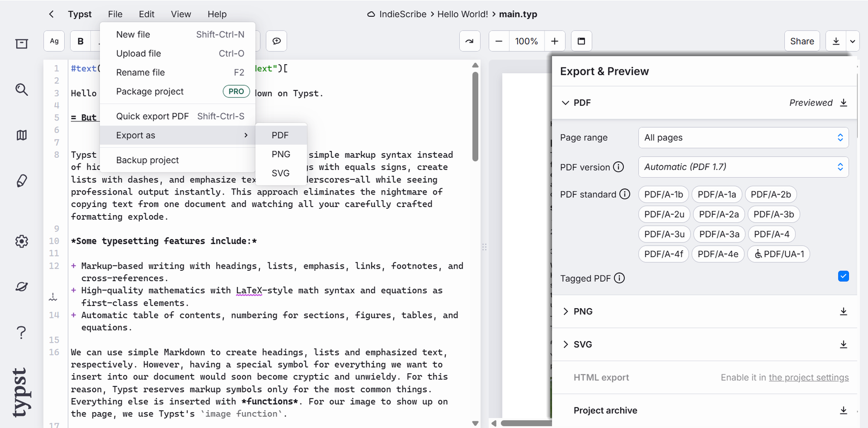
Task: Open the PDF version dropdown
Action: tap(743, 167)
